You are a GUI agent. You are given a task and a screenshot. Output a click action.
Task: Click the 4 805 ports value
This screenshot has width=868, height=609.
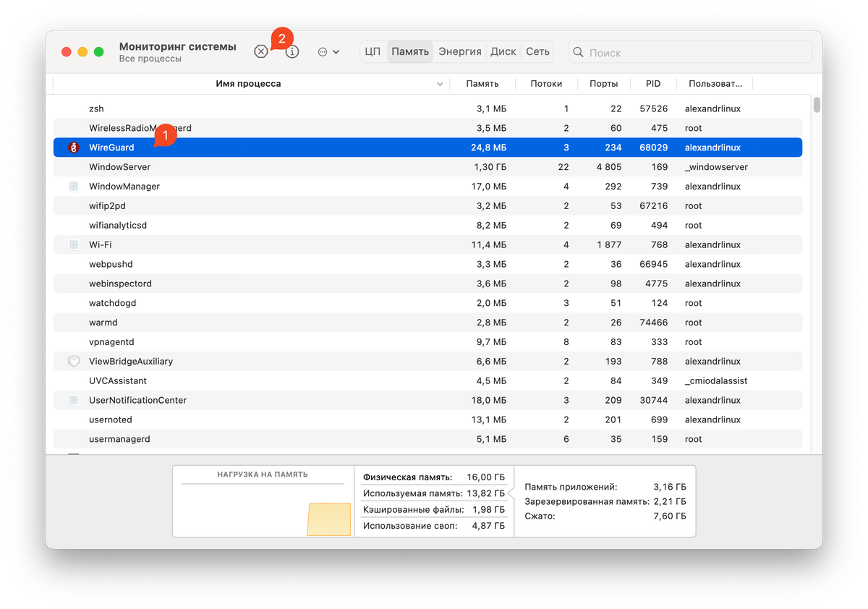click(x=609, y=167)
